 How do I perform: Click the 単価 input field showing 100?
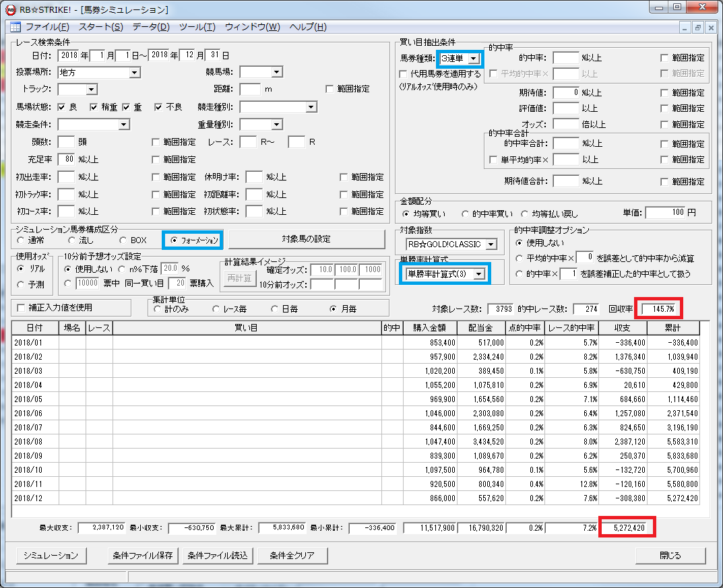[665, 212]
